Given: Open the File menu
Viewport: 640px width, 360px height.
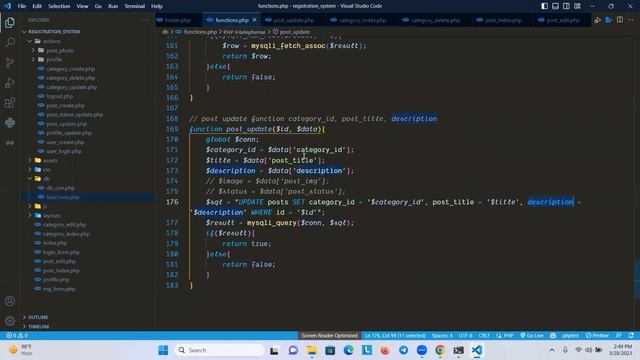Looking at the screenshot, I should point(22,6).
